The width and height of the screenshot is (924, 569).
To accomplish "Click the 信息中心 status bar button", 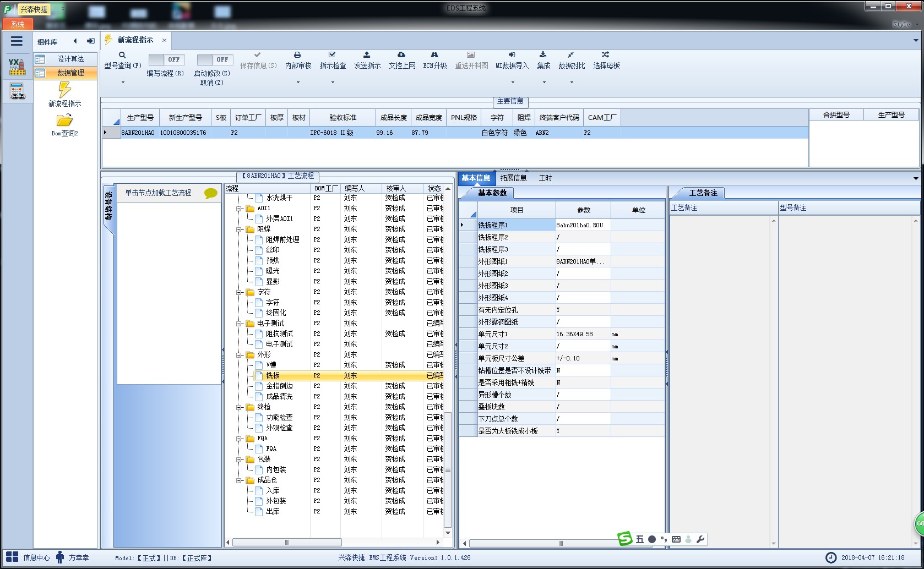I will click(x=28, y=557).
